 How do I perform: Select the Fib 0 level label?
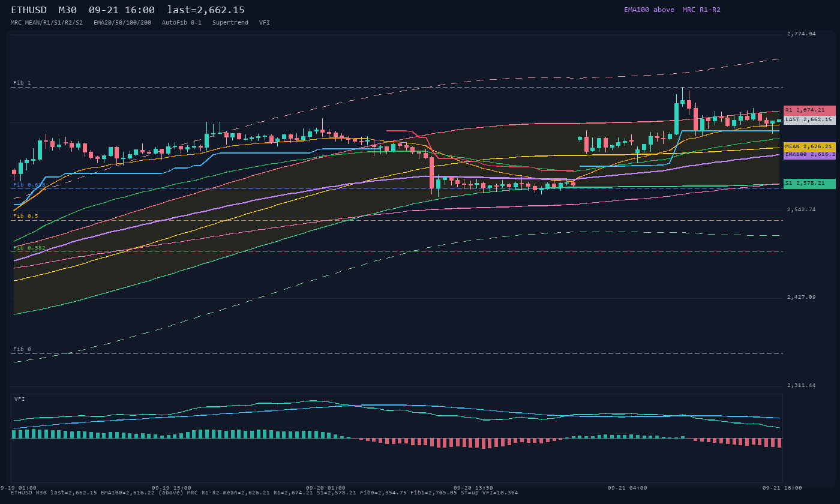22,349
